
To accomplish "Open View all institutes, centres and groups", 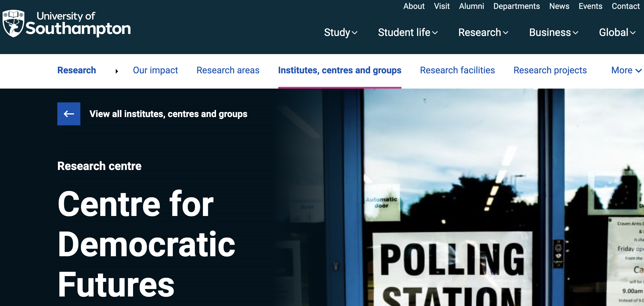I will 168,114.
